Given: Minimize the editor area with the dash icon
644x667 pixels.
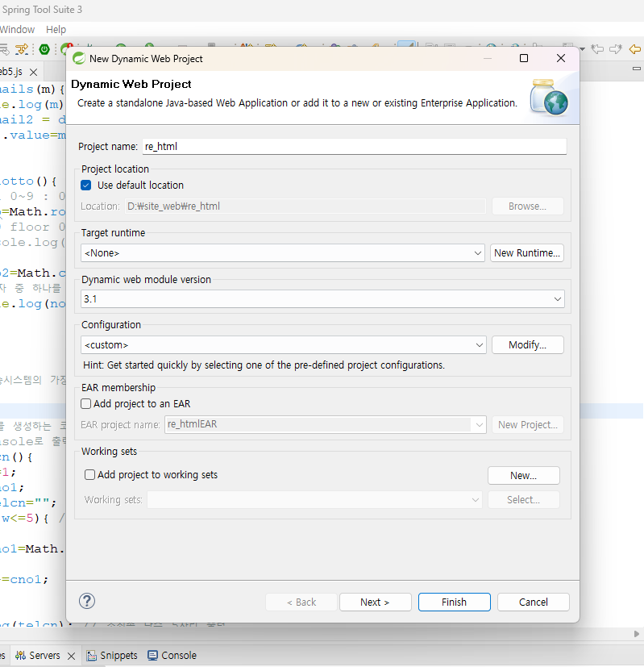Looking at the screenshot, I should coord(637,69).
